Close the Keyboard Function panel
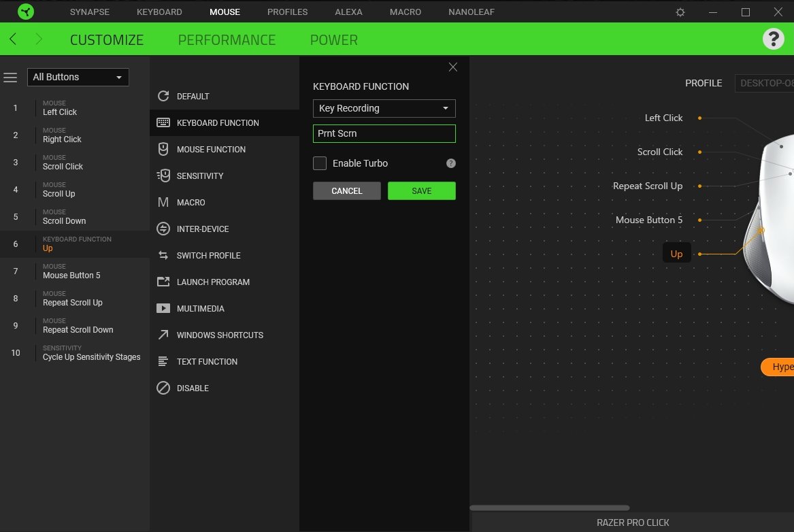The height and width of the screenshot is (532, 794). click(452, 67)
